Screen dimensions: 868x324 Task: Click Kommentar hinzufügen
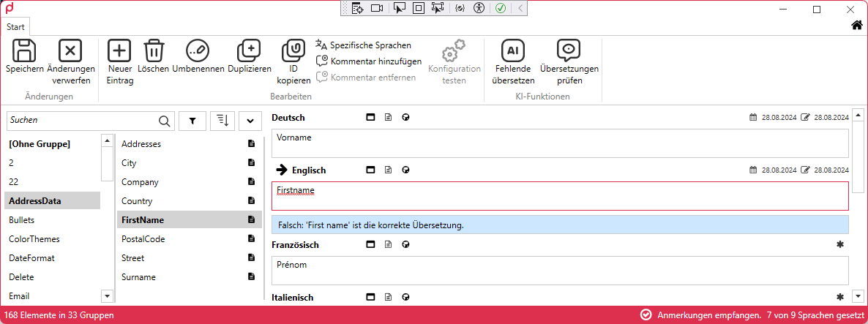coord(369,61)
